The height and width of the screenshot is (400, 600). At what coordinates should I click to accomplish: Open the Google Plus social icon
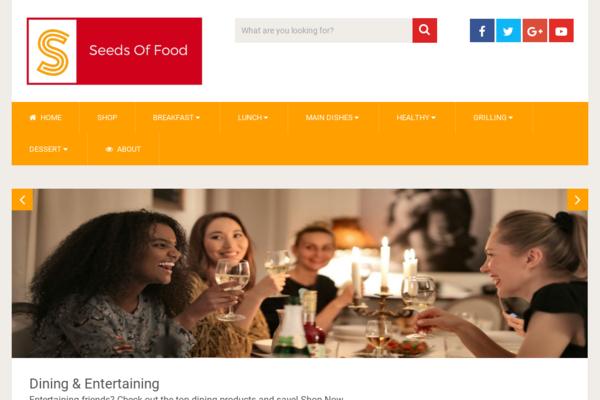click(x=535, y=31)
